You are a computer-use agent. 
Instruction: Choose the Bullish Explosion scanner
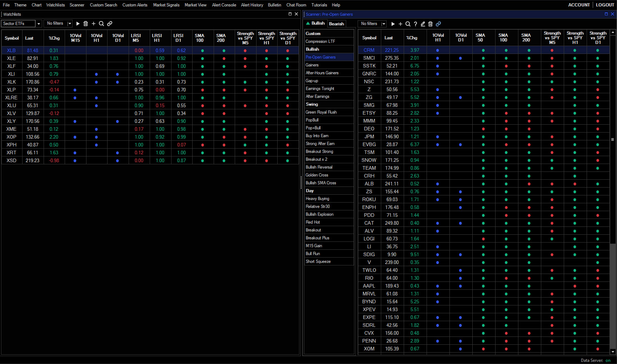click(319, 214)
